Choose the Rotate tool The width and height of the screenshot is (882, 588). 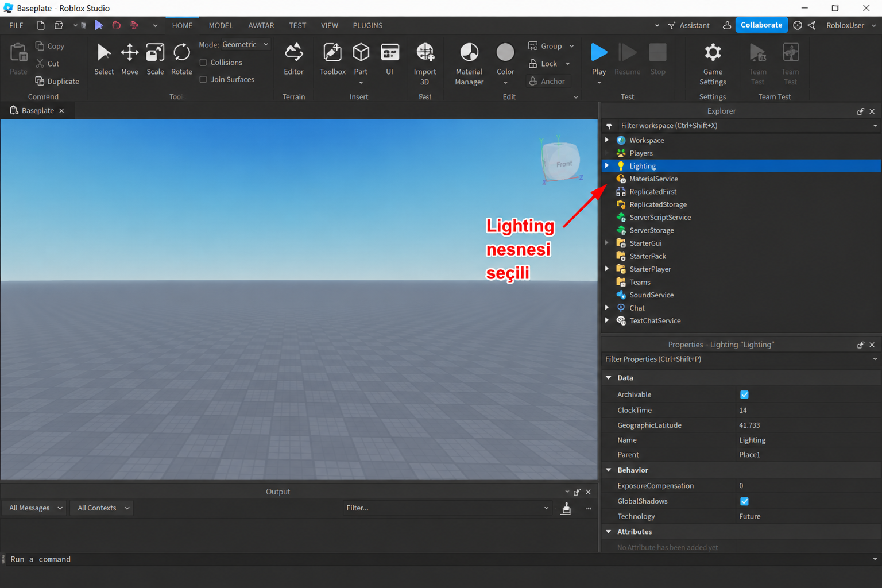pos(181,59)
